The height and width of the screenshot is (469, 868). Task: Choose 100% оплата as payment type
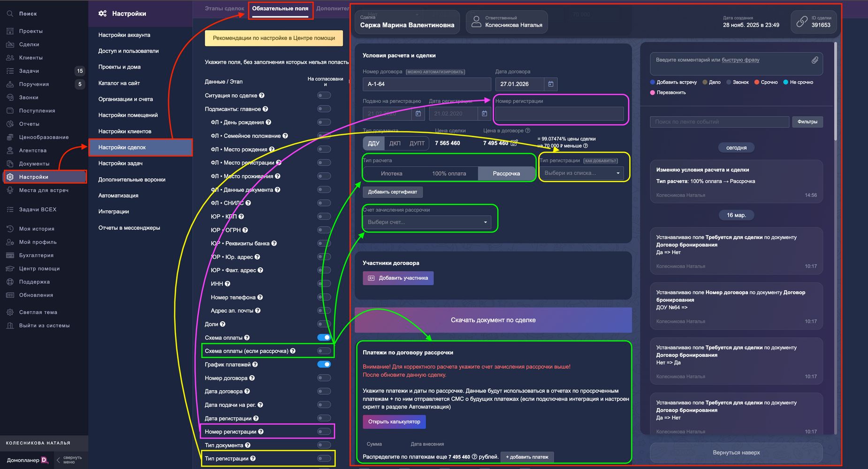[x=449, y=174]
